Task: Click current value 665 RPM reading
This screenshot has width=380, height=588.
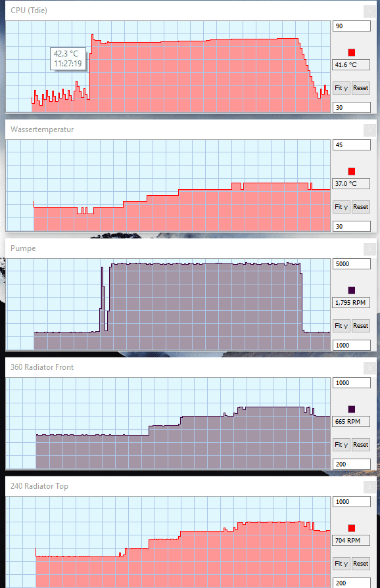Action: pyautogui.click(x=351, y=422)
